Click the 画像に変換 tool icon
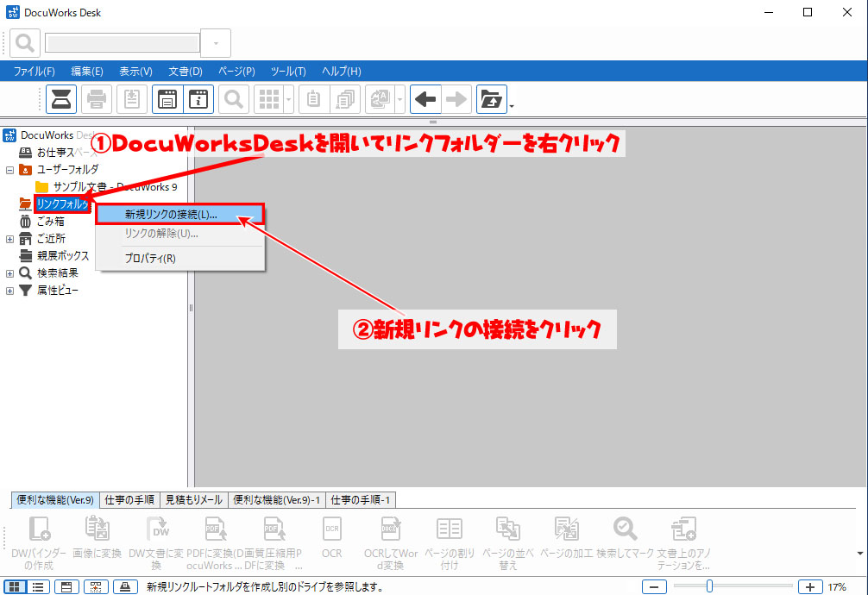This screenshot has width=868, height=595. click(x=97, y=529)
